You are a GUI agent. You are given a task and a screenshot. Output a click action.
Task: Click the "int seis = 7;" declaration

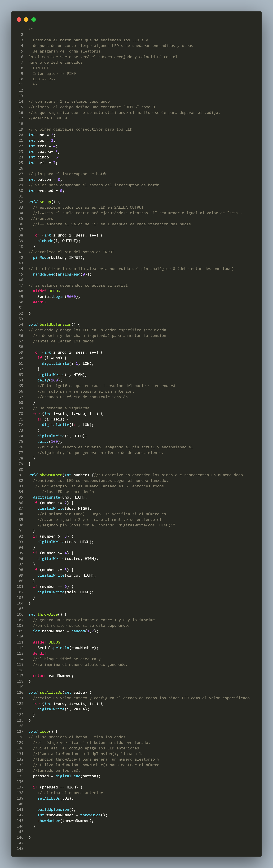coord(43,163)
